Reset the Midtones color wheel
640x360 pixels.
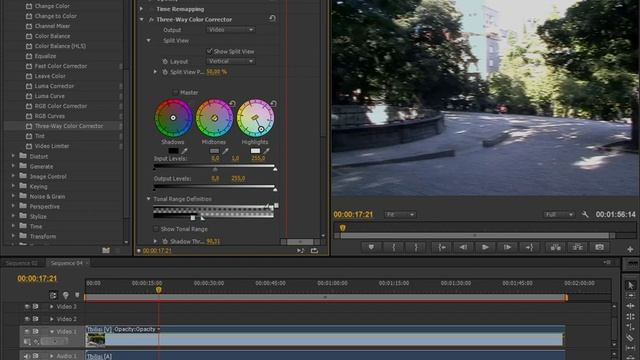(x=232, y=103)
